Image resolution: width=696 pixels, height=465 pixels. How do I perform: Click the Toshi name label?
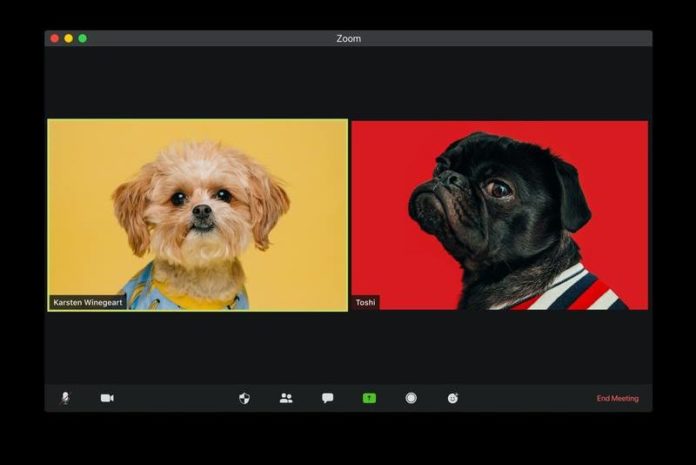pyautogui.click(x=366, y=302)
